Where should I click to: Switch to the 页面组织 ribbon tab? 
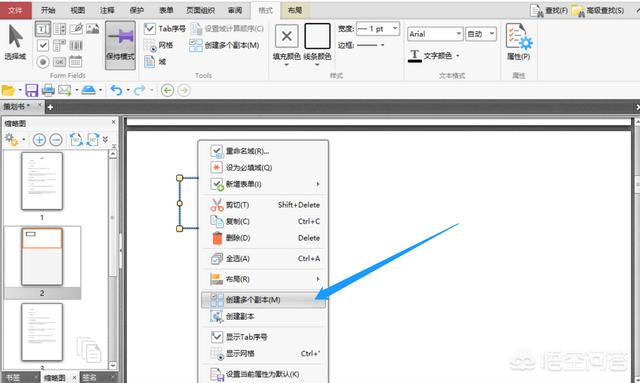(200, 10)
